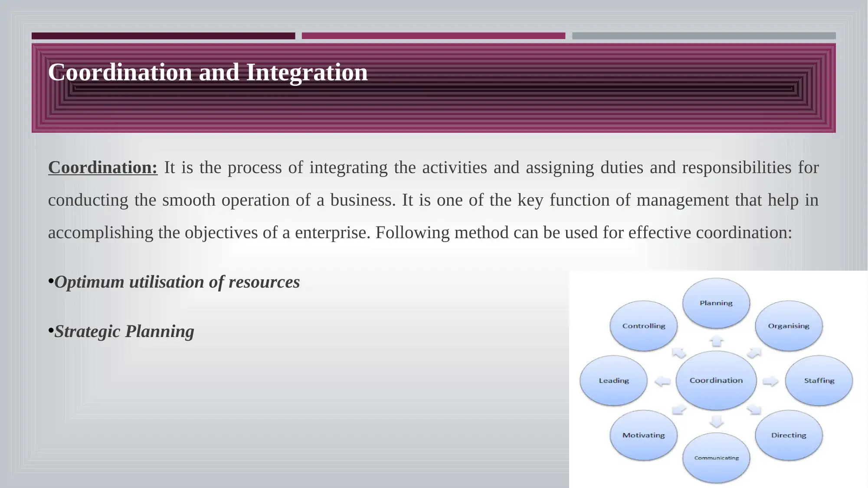The image size is (868, 488).
Task: Select the Motivating node in diagram
Action: point(643,434)
